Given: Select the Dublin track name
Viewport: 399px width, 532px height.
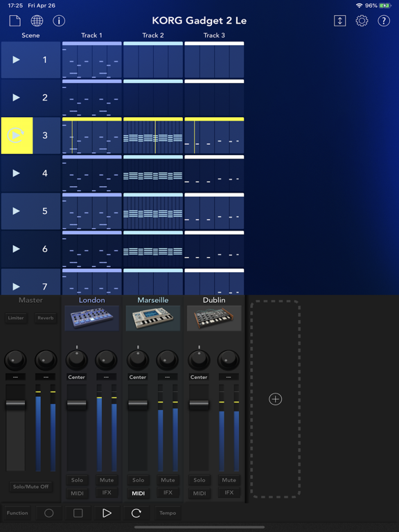Looking at the screenshot, I should (x=214, y=300).
